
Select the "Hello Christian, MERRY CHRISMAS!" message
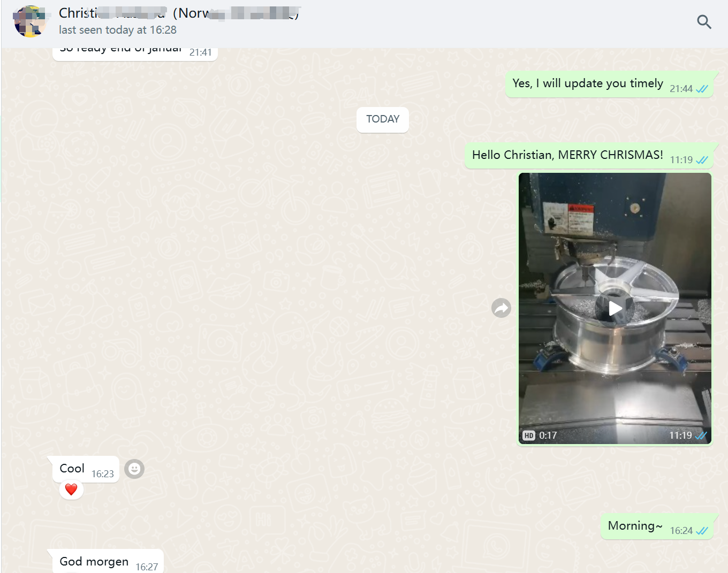(x=567, y=155)
